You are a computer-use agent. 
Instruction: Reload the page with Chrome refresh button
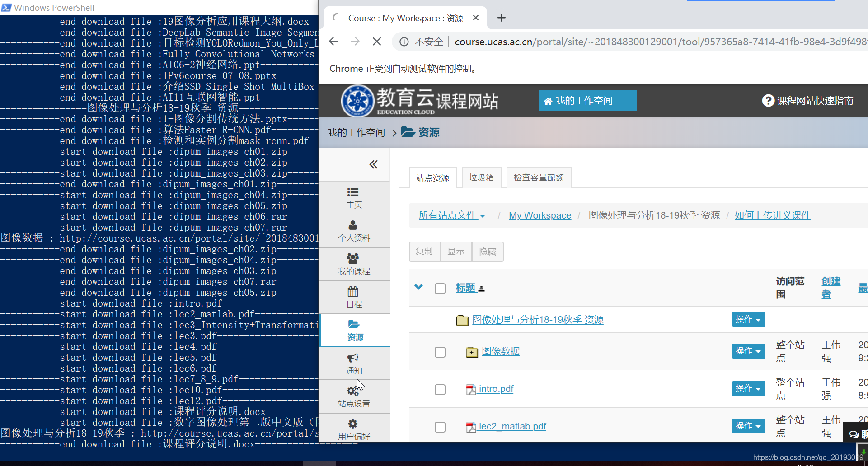click(x=376, y=41)
